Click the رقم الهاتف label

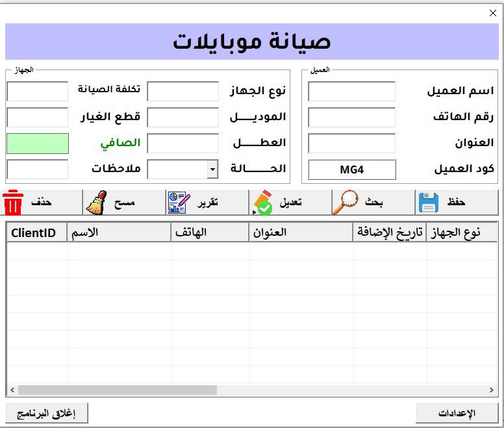pyautogui.click(x=464, y=117)
